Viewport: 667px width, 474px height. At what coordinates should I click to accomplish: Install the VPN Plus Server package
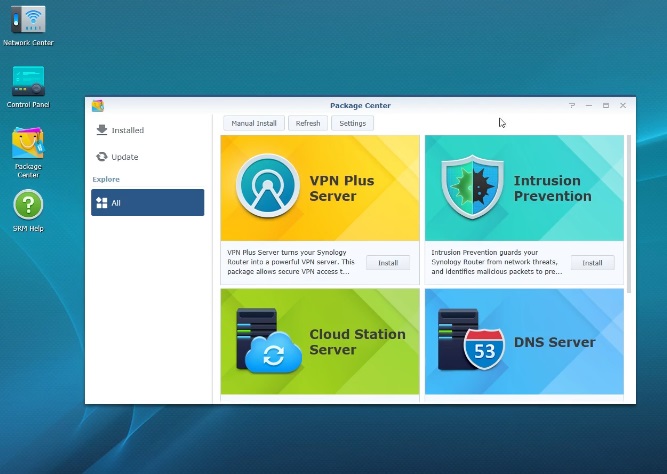(388, 263)
